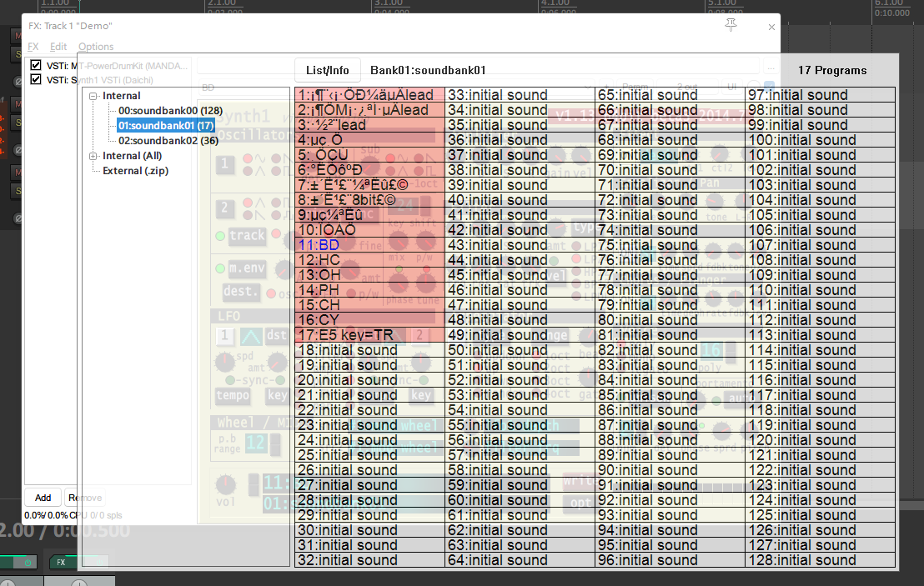The image size is (924, 586).
Task: Select program 11:BD
Action: pos(369,245)
